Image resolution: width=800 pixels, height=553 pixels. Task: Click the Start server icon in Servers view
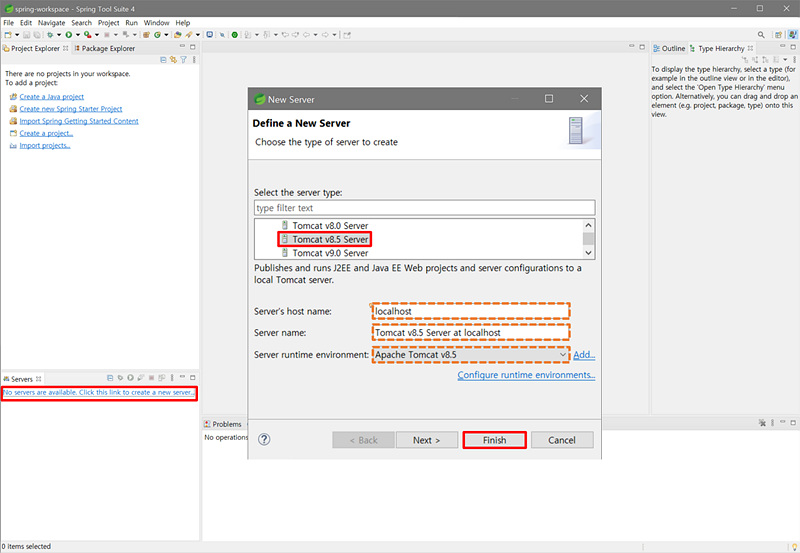tap(131, 378)
